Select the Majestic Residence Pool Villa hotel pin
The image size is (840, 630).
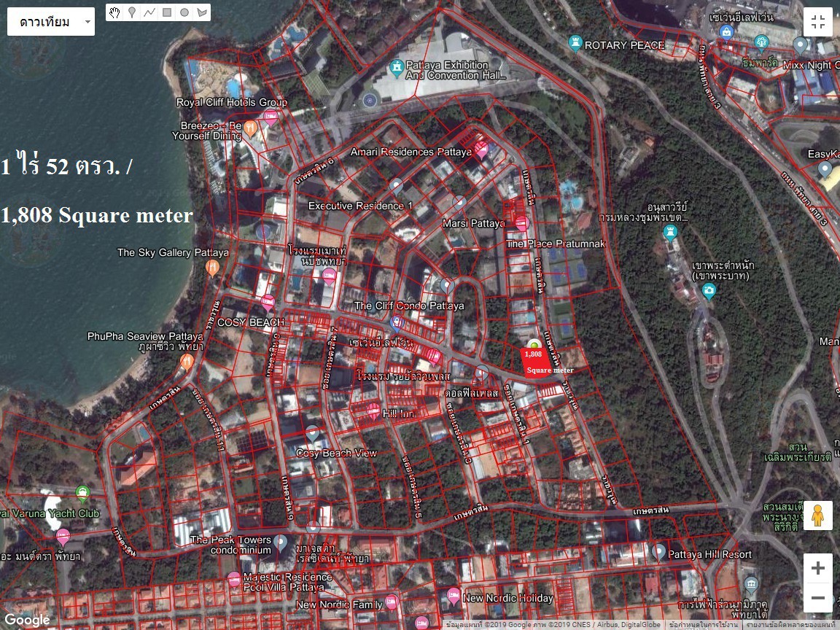(234, 579)
